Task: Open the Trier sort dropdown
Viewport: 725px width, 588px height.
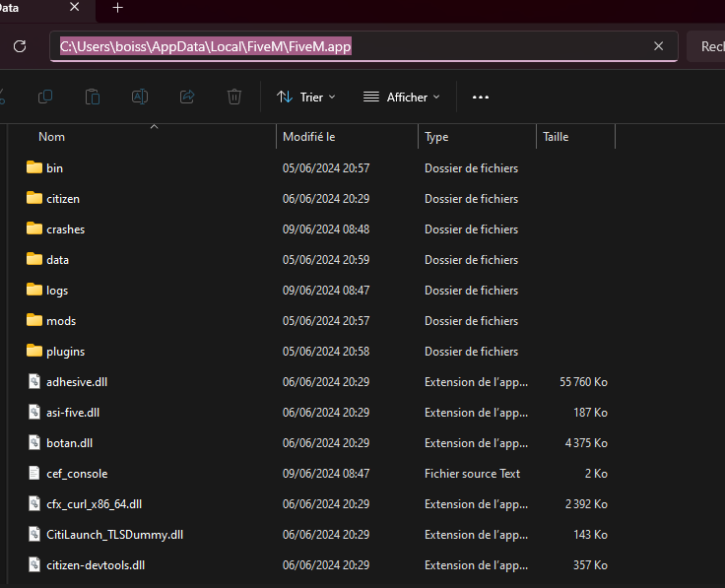Action: point(305,98)
